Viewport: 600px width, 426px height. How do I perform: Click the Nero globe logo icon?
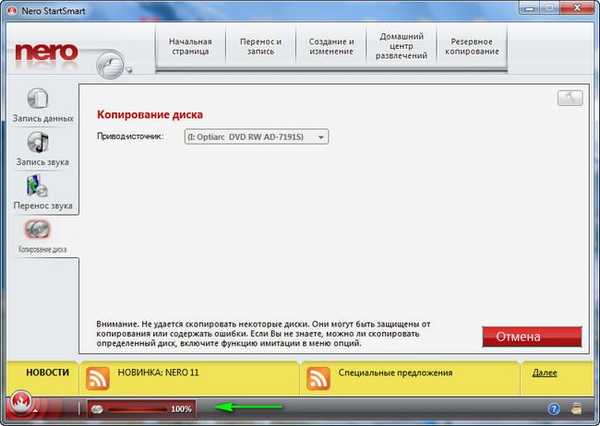point(112,63)
